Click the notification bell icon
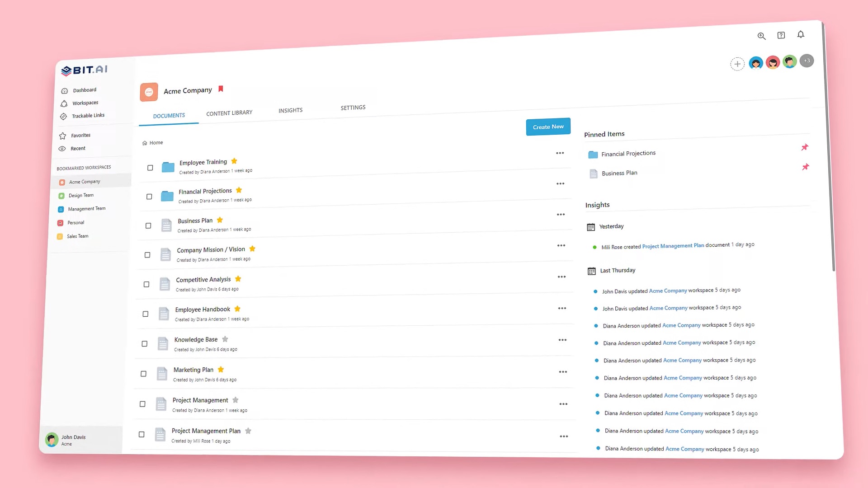868x488 pixels. click(801, 34)
